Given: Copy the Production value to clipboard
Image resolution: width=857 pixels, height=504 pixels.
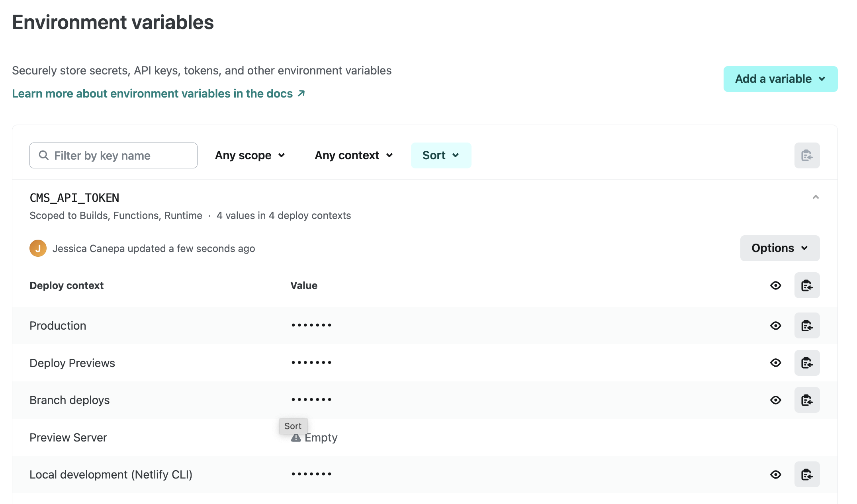Looking at the screenshot, I should tap(807, 326).
